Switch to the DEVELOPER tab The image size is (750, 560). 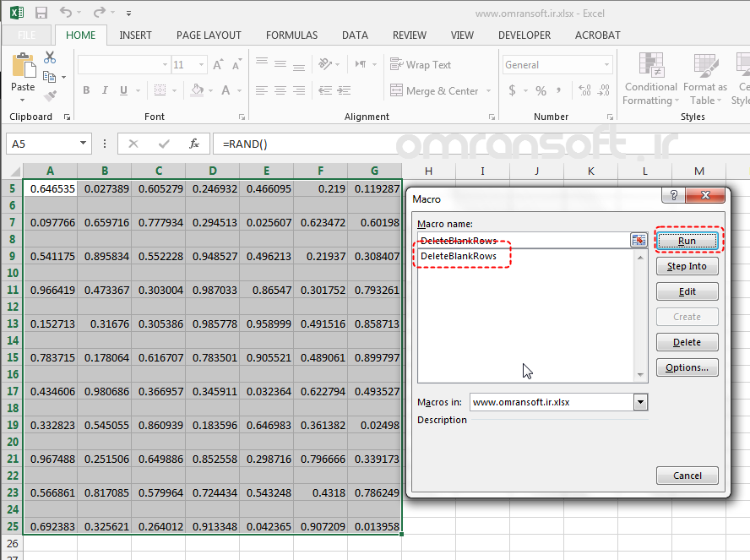(524, 35)
